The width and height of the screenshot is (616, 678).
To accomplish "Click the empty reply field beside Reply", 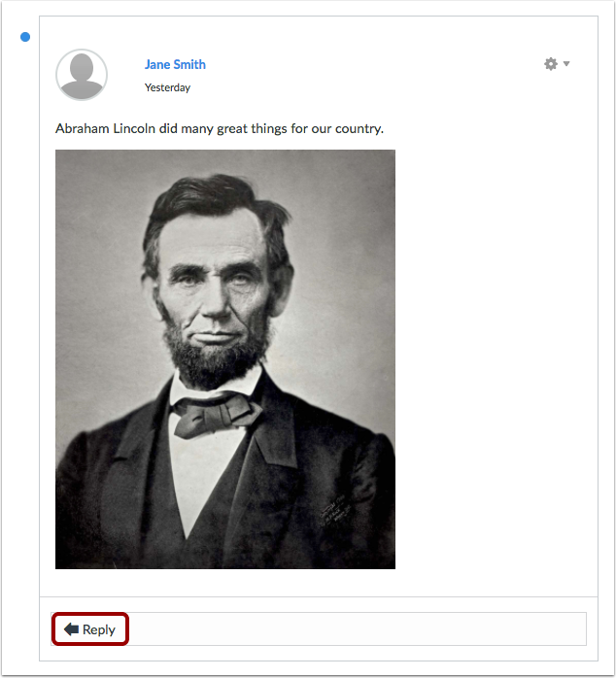I will (x=358, y=629).
